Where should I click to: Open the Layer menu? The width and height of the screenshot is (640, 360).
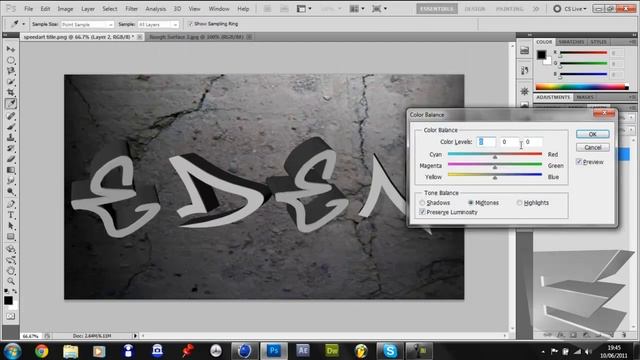(88, 9)
